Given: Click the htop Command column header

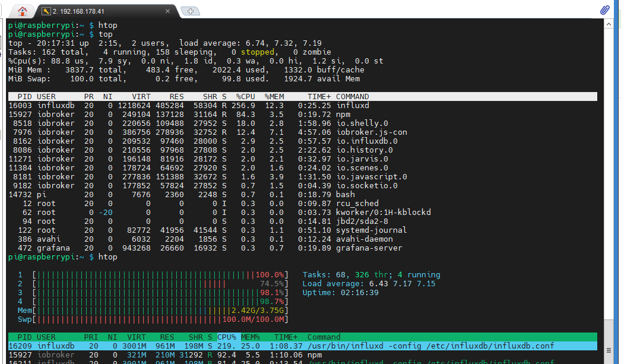Looking at the screenshot, I should (324, 337).
